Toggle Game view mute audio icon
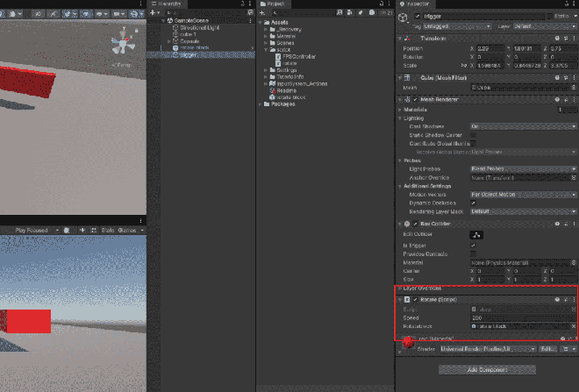This screenshot has width=579, height=392. pos(82,231)
